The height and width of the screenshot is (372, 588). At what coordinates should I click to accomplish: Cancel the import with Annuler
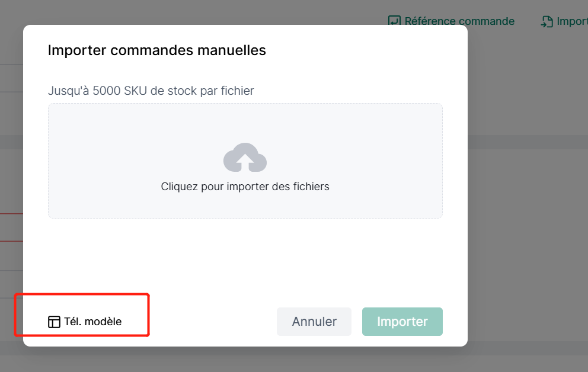tap(314, 322)
